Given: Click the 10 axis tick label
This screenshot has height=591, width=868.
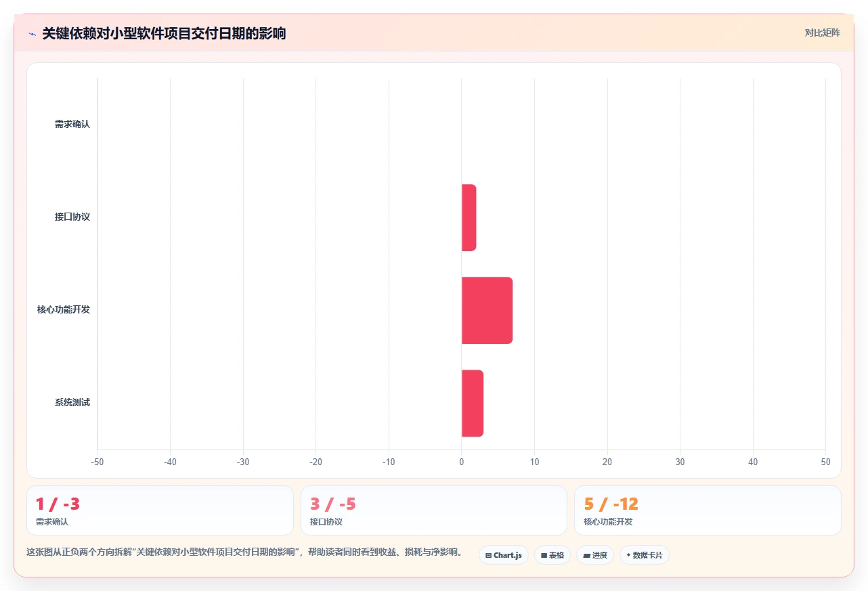Looking at the screenshot, I should (x=534, y=462).
